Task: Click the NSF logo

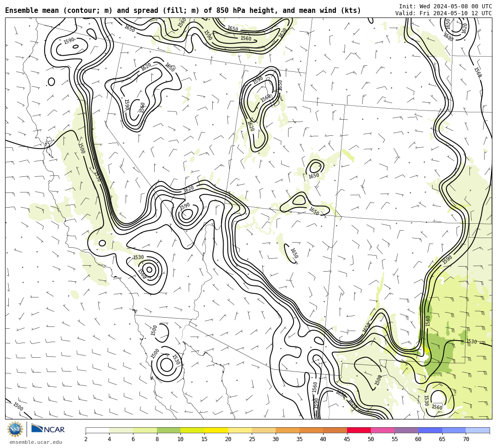Action: click(15, 429)
